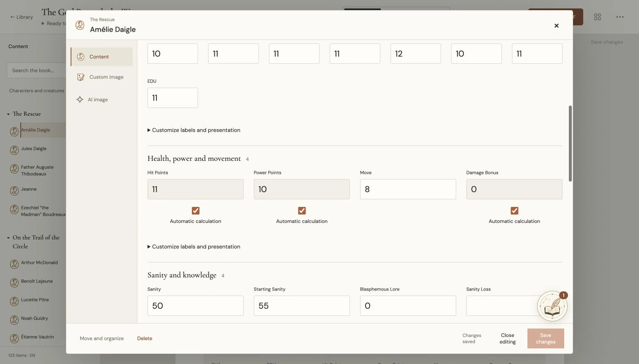Click Close editing

click(x=508, y=339)
